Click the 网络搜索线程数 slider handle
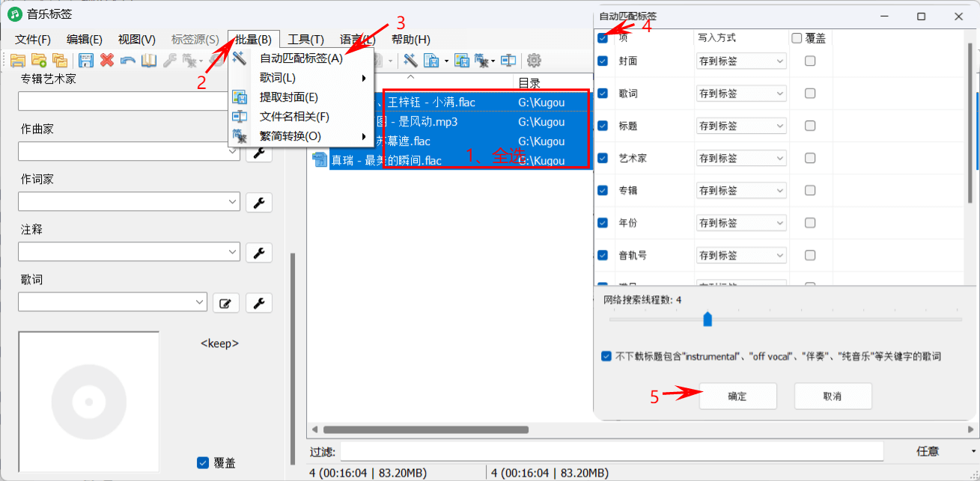Screen dimensions: 980x481 [707, 319]
